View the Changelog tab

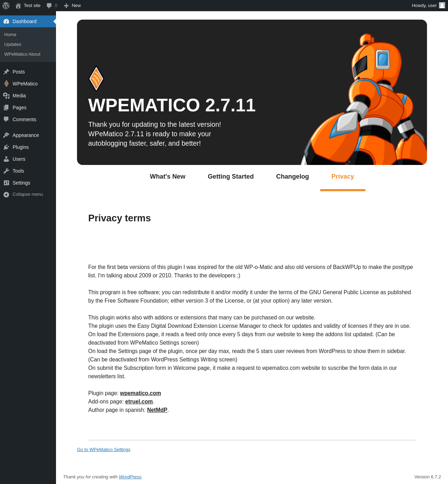click(x=293, y=177)
